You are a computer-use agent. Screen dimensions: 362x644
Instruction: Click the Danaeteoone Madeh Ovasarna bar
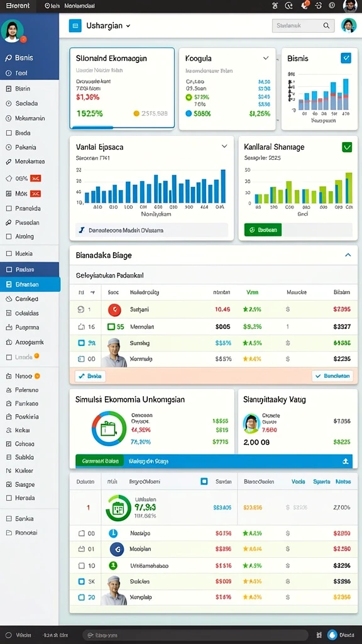click(151, 230)
